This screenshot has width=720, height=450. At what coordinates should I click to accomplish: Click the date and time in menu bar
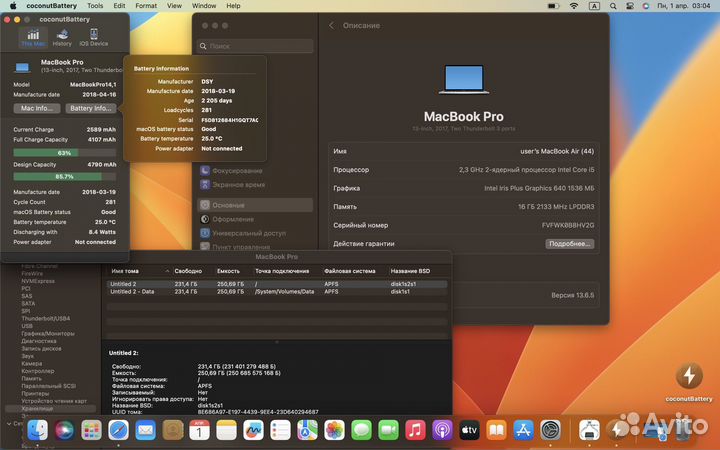click(x=684, y=6)
